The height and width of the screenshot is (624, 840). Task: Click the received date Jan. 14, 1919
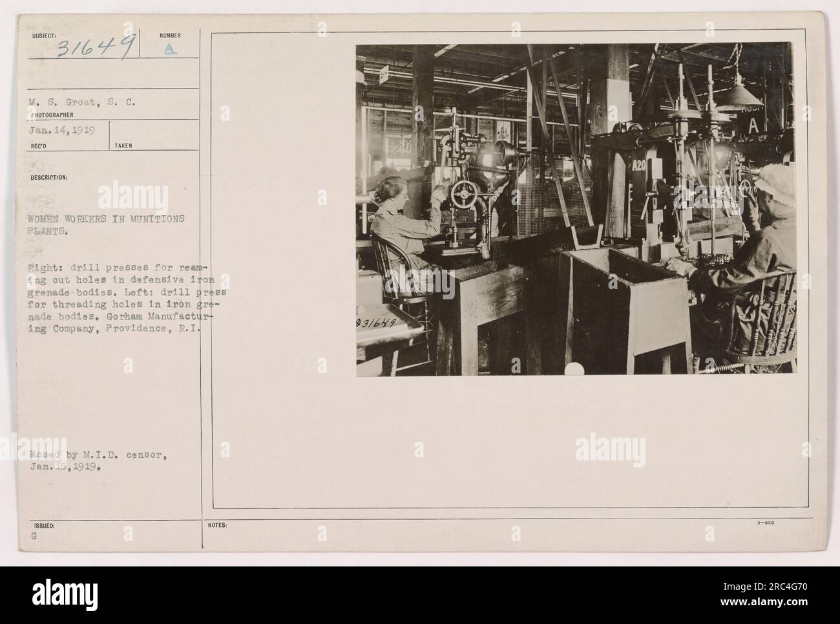pyautogui.click(x=61, y=129)
